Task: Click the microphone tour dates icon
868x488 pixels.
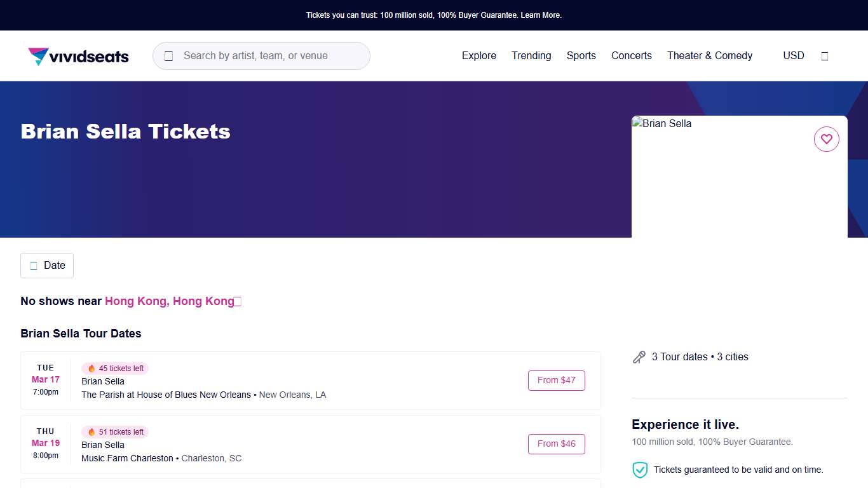Action: point(639,357)
